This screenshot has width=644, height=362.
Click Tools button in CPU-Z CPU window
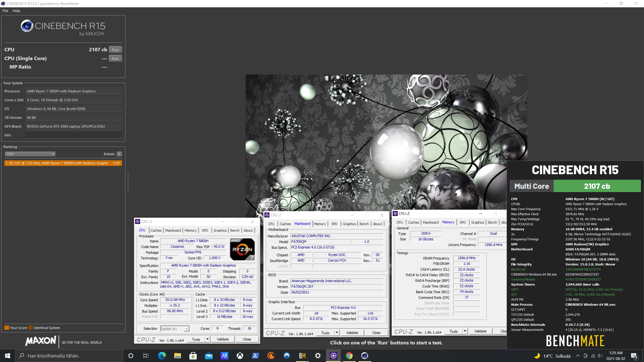[x=196, y=339]
